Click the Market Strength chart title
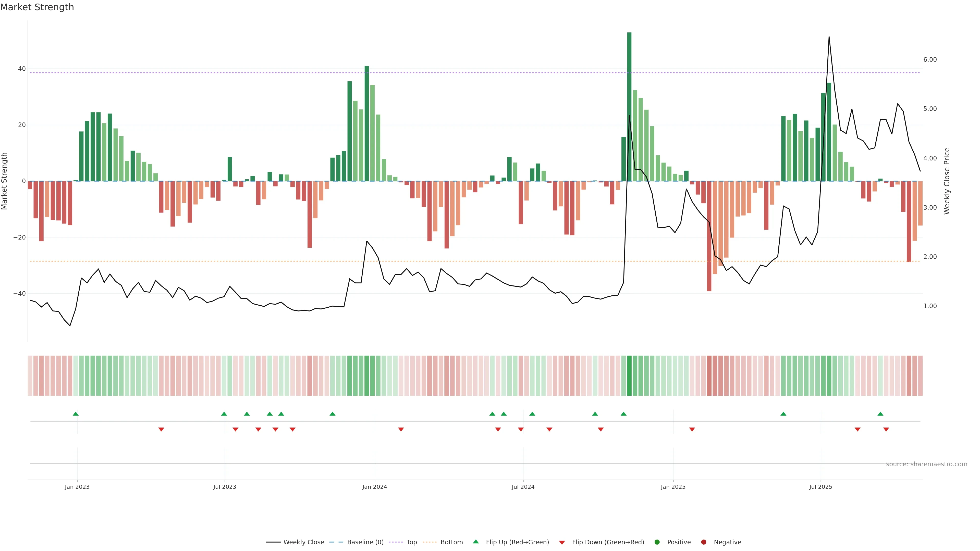 pyautogui.click(x=37, y=7)
